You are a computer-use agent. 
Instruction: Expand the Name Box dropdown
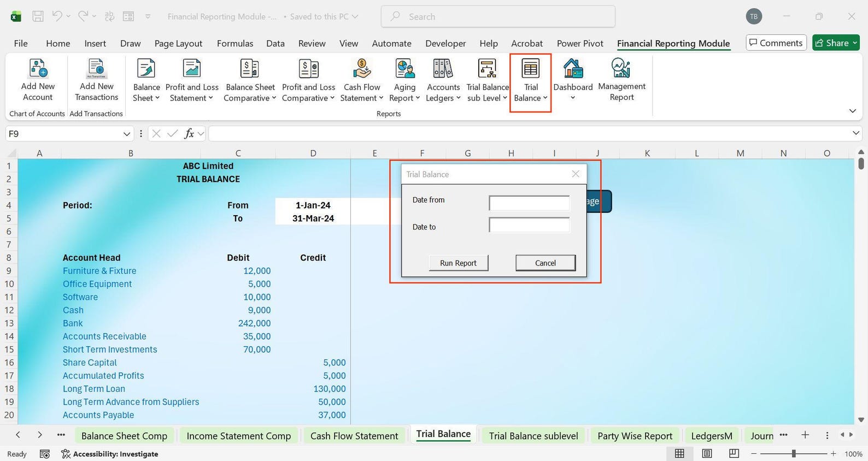127,134
